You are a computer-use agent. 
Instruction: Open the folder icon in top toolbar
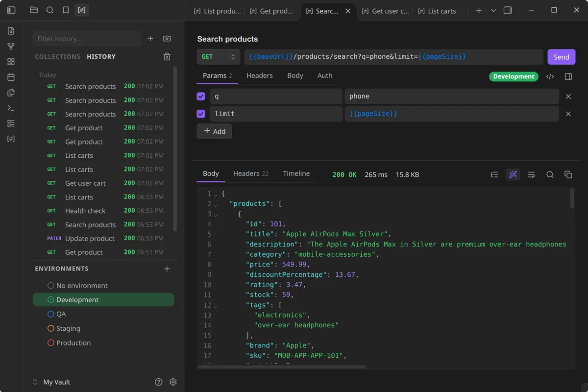pos(34,10)
